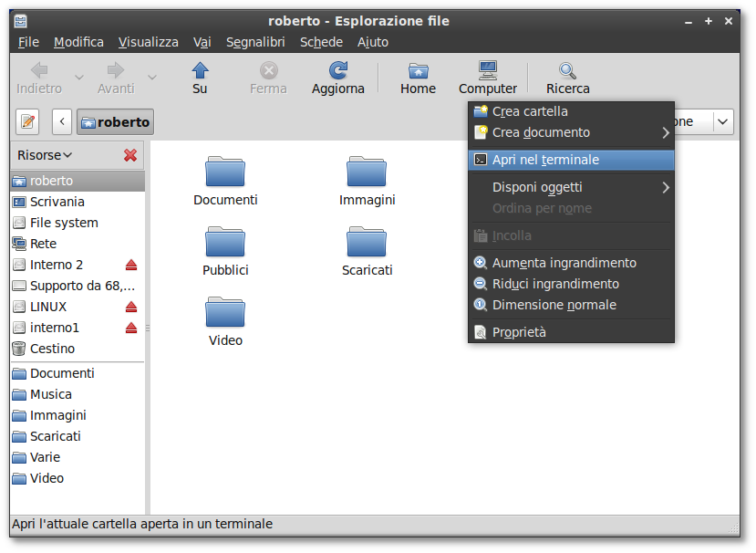Expand the Risorse panel dropdown
This screenshot has height=553, width=756.
tap(45, 155)
